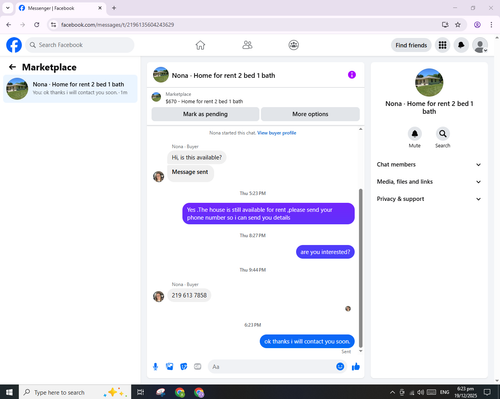The height and width of the screenshot is (399, 500).
Task: Open conversation information purple icon
Action: point(352,75)
